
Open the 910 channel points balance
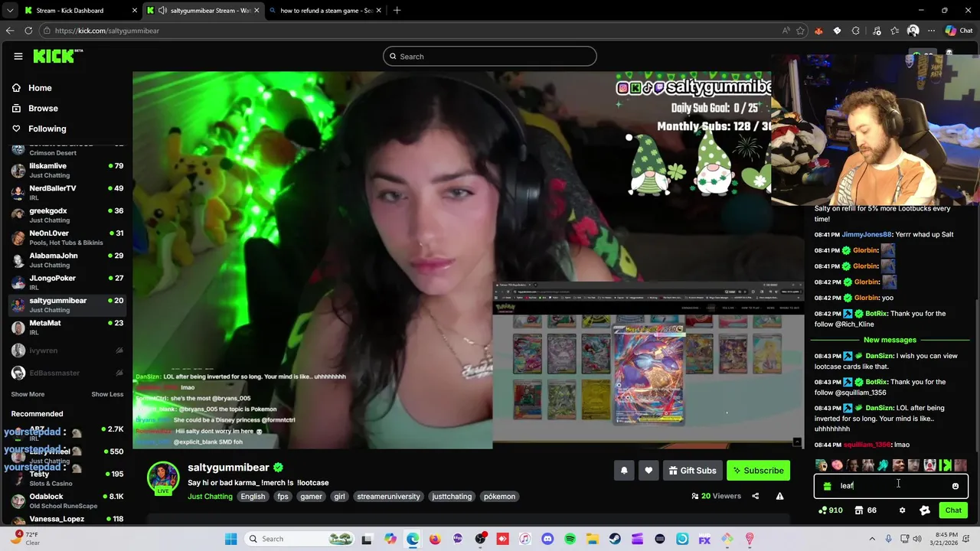pos(830,510)
